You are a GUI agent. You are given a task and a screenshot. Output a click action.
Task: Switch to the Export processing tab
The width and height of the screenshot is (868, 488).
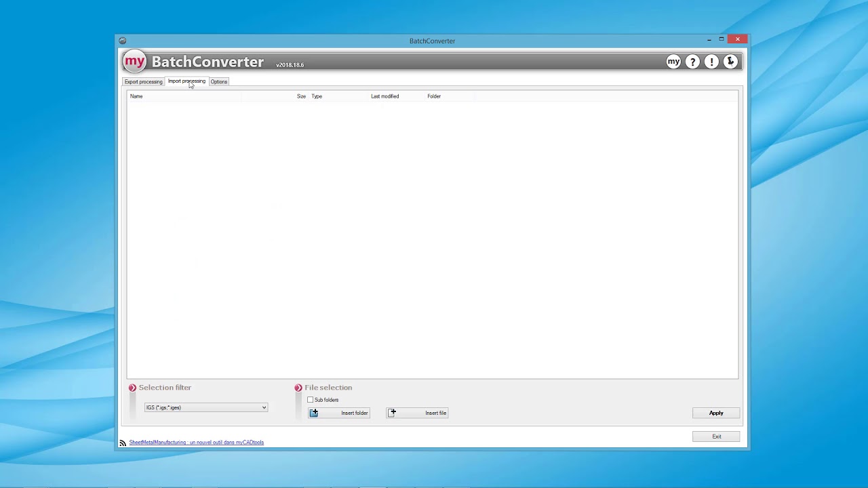point(143,81)
